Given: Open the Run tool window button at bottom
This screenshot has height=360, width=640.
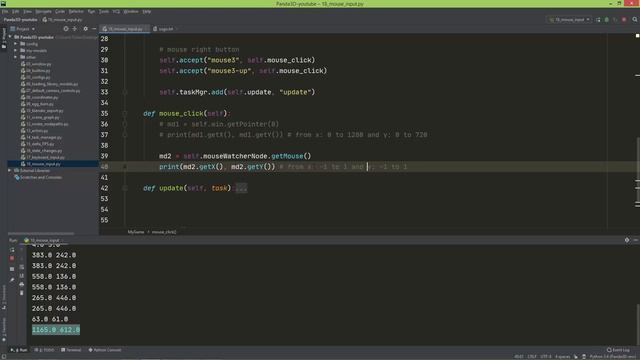Looking at the screenshot, I should [x=19, y=350].
